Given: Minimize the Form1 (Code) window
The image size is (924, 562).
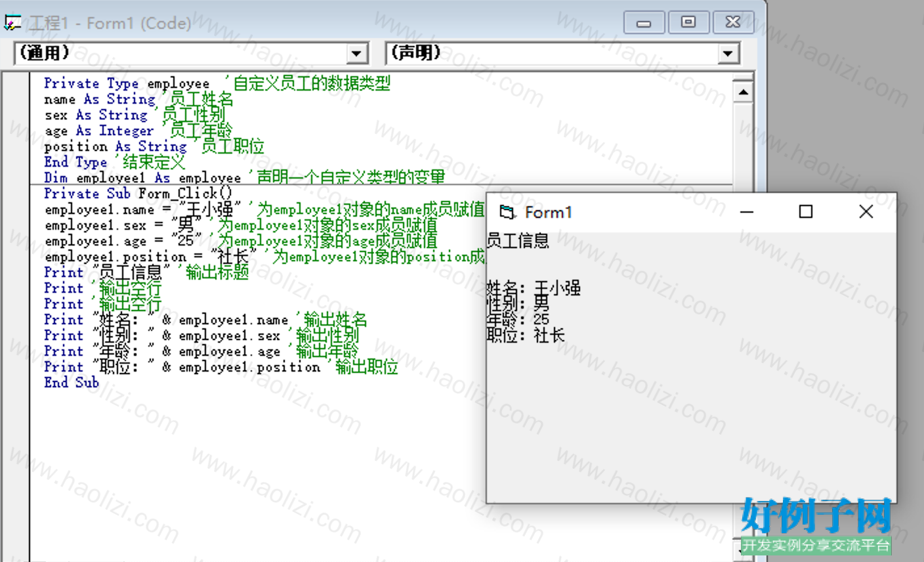Looking at the screenshot, I should [x=644, y=22].
